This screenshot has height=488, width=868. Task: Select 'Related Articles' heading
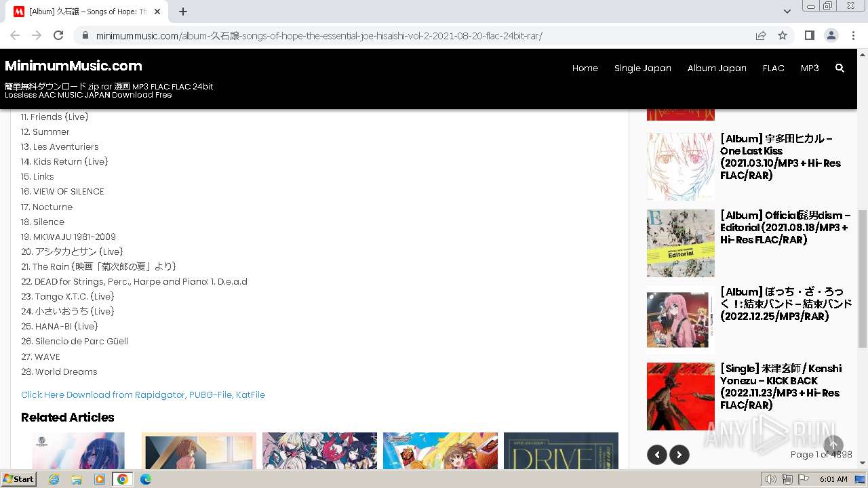click(67, 417)
